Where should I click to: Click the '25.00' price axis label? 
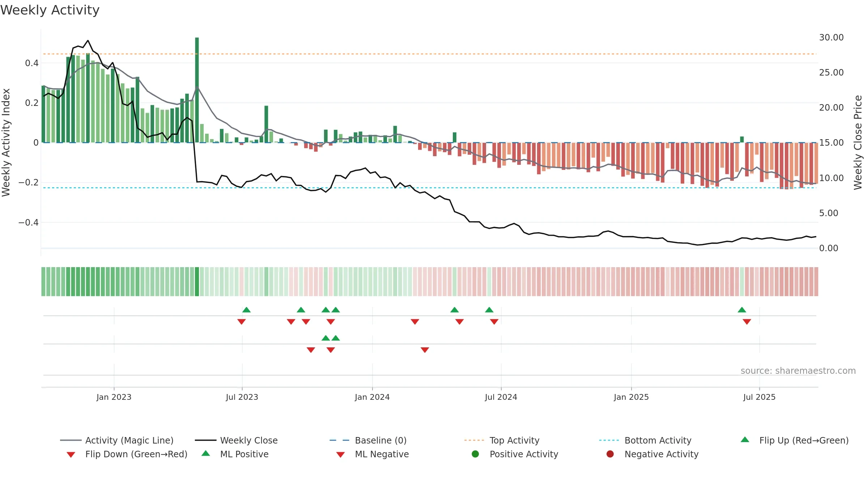(x=831, y=72)
